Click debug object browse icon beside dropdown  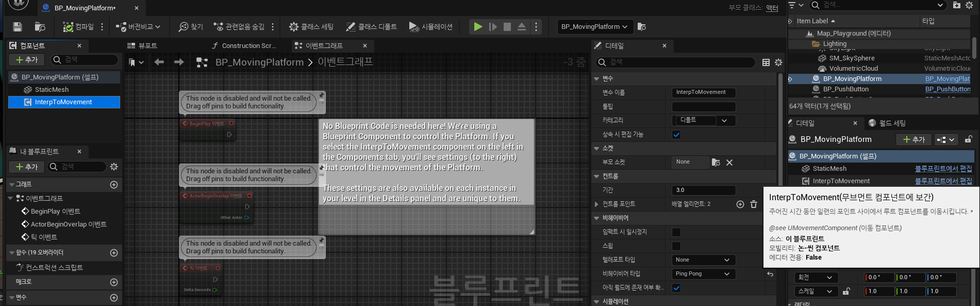pos(642,27)
